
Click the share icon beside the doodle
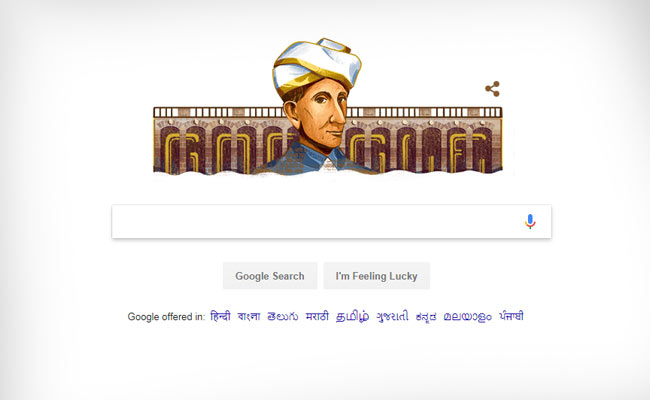[x=492, y=89]
